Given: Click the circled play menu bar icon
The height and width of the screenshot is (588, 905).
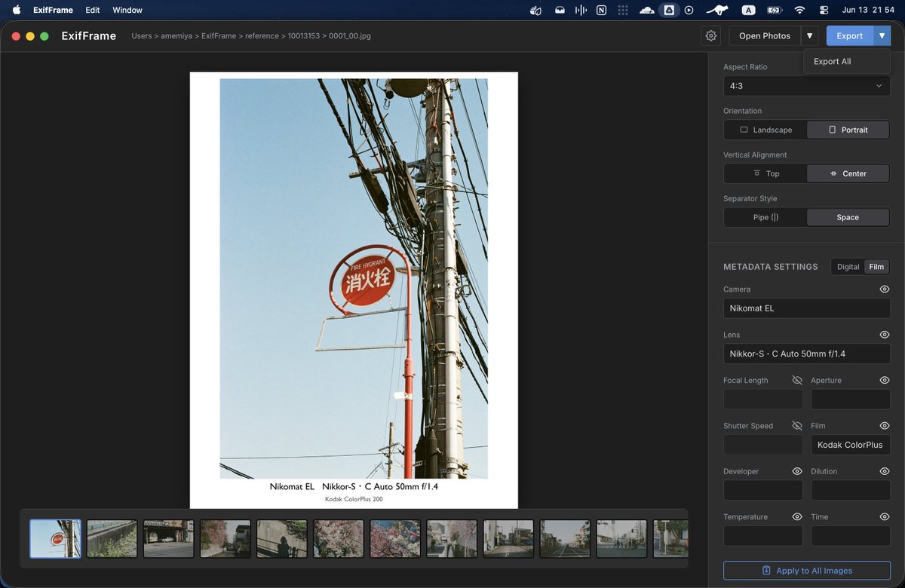Looking at the screenshot, I should 689,10.
